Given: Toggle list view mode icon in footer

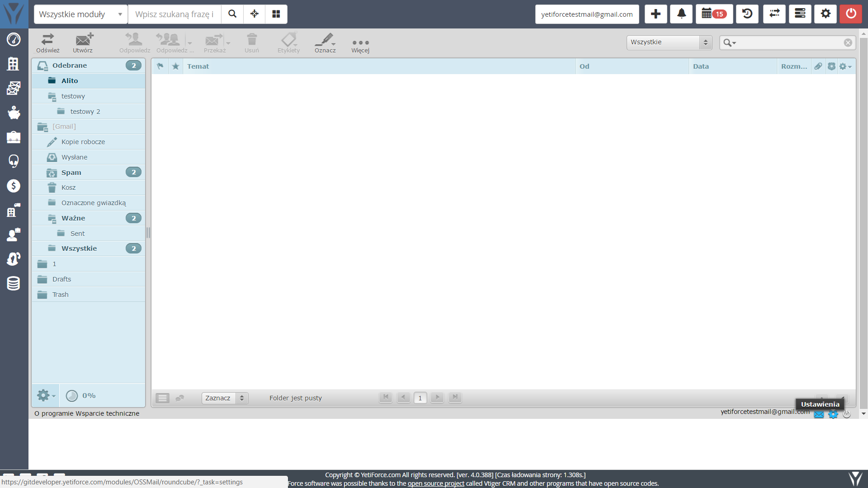Looking at the screenshot, I should [x=162, y=398].
